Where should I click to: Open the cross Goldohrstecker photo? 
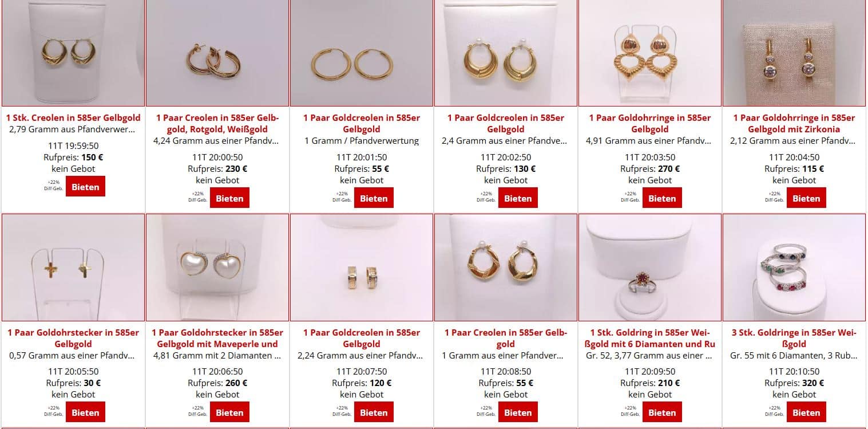[x=73, y=267]
